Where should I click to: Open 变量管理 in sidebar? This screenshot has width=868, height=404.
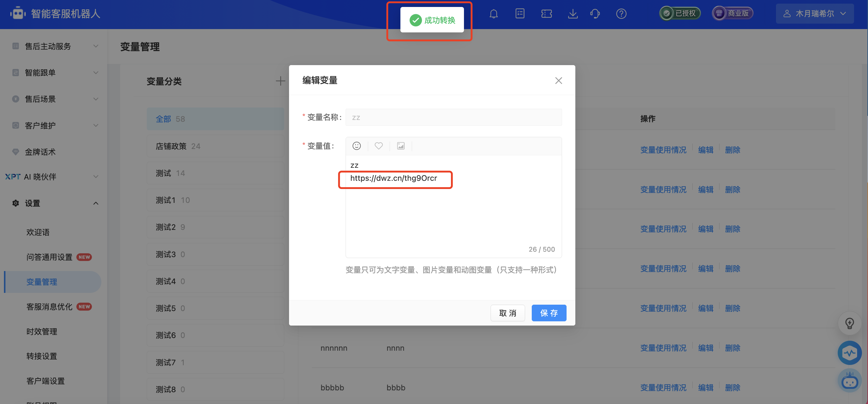53,282
